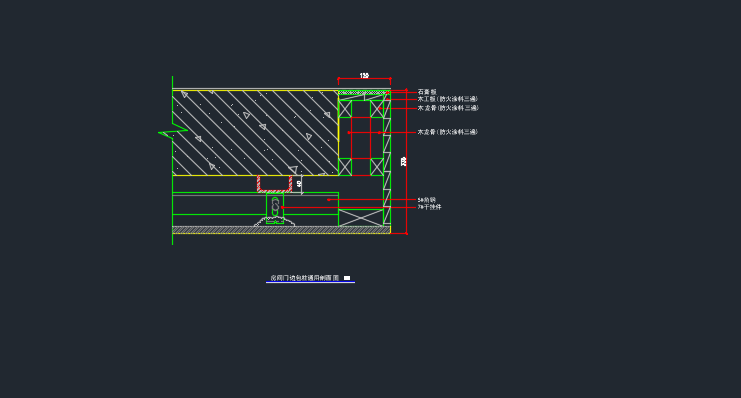The height and width of the screenshot is (398, 741).
Task: Click the drawing title text with blue underline
Action: pos(305,278)
